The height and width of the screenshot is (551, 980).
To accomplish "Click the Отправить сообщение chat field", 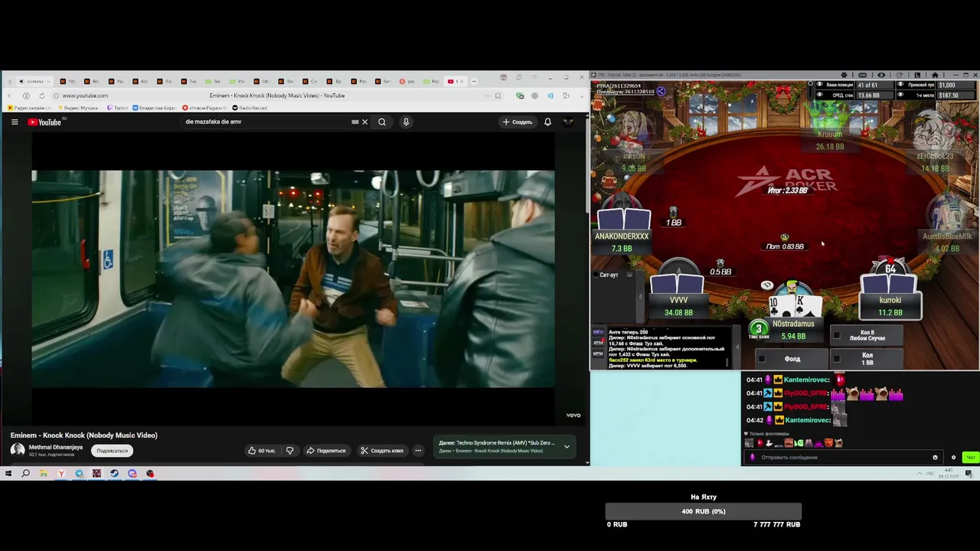I will (x=846, y=458).
